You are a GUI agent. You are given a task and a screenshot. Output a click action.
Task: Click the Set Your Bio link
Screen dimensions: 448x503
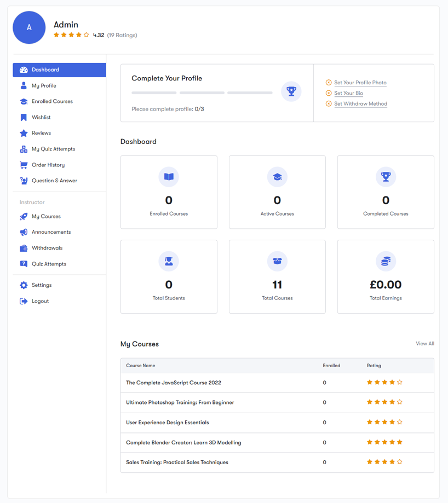tap(348, 93)
